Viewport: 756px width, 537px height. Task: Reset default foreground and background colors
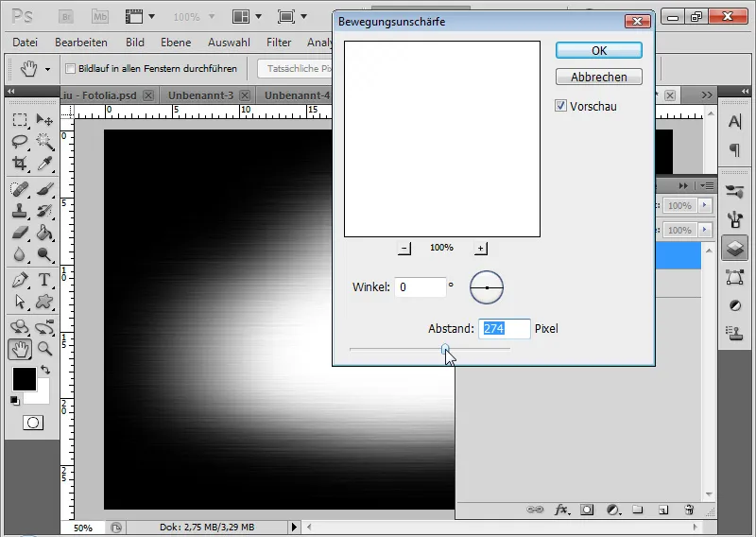tap(15, 401)
